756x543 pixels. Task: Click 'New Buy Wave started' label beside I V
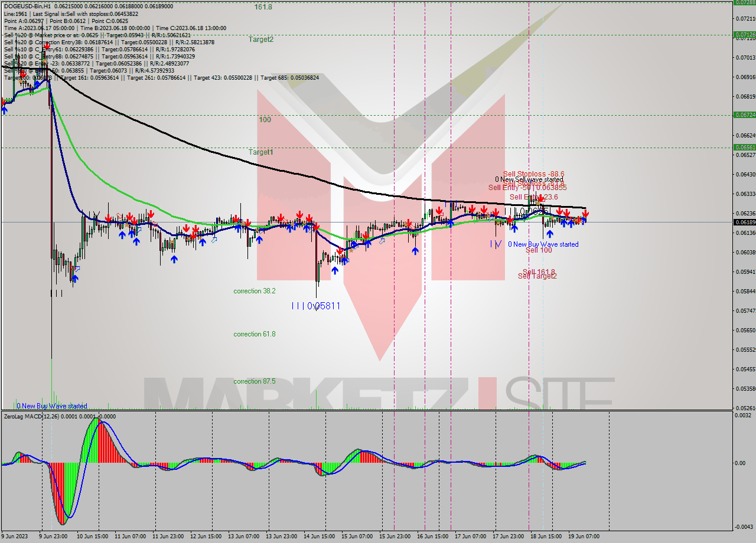(543, 244)
